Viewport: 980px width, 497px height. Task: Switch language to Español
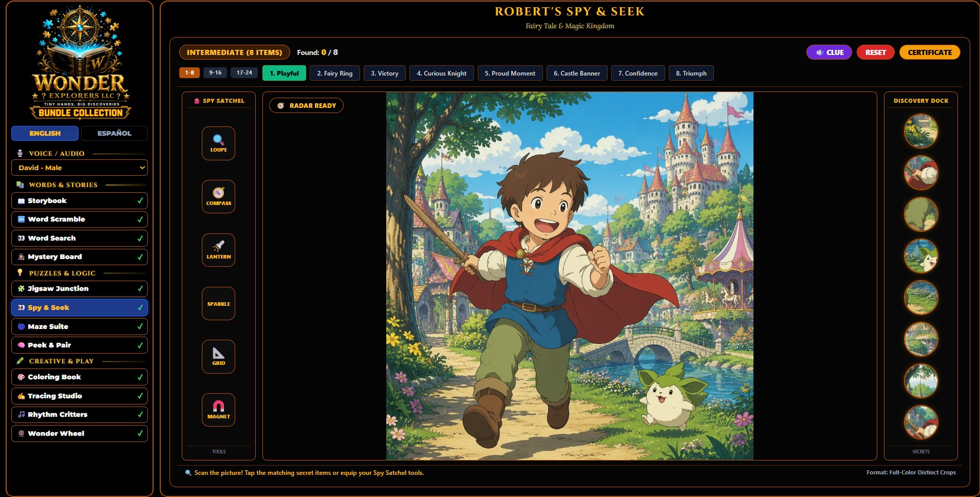click(x=115, y=133)
